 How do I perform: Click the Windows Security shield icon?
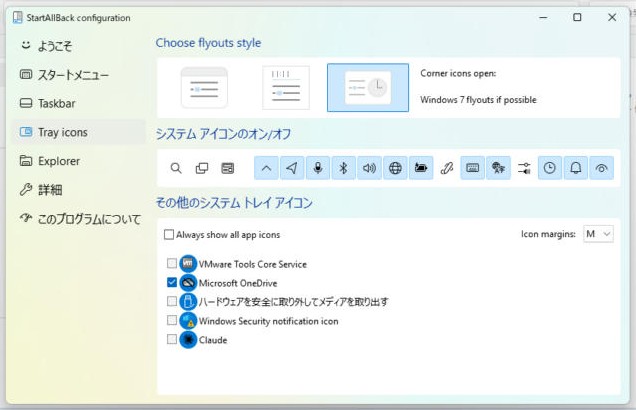[188, 320]
